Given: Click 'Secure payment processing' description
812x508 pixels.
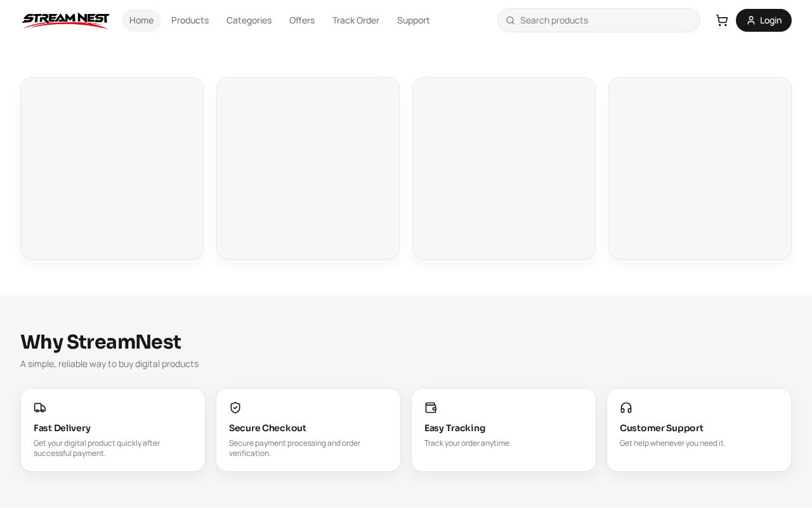Looking at the screenshot, I should (294, 448).
